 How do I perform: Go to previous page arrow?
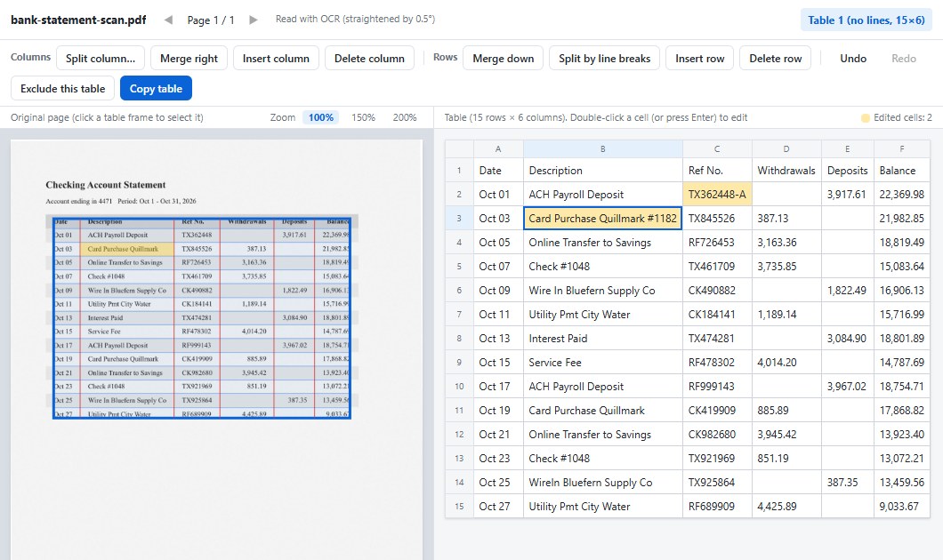point(168,20)
